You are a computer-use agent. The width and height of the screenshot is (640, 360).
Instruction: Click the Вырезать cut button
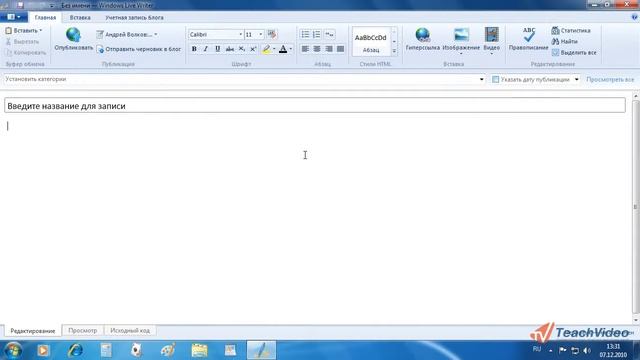coord(22,42)
